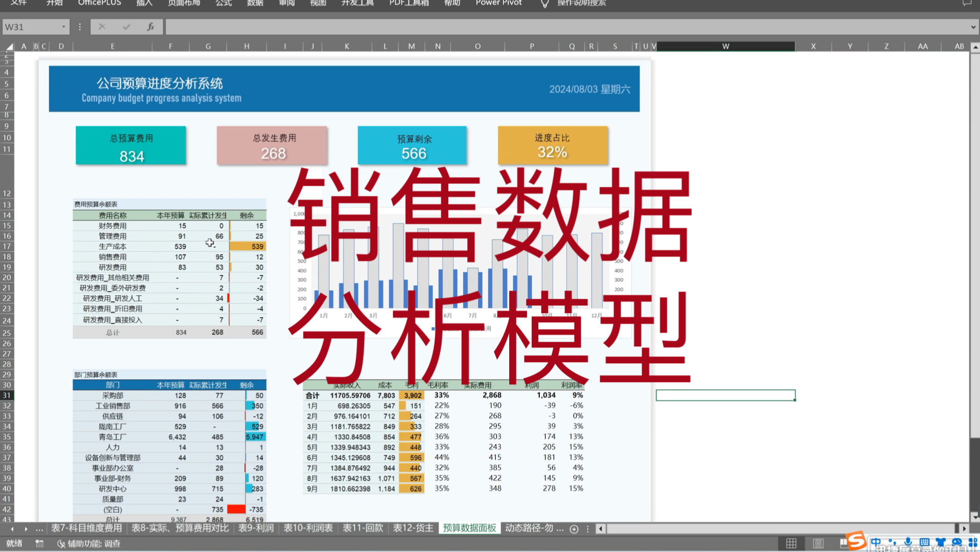This screenshot has height=552, width=980.
Task: Click the 3,902 gross profit total cell
Action: pos(412,395)
